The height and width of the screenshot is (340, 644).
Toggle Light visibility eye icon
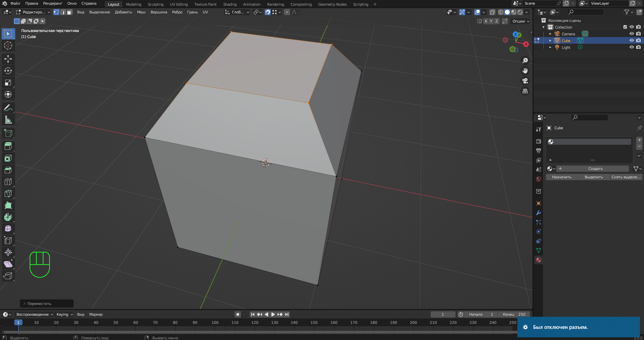coord(632,47)
